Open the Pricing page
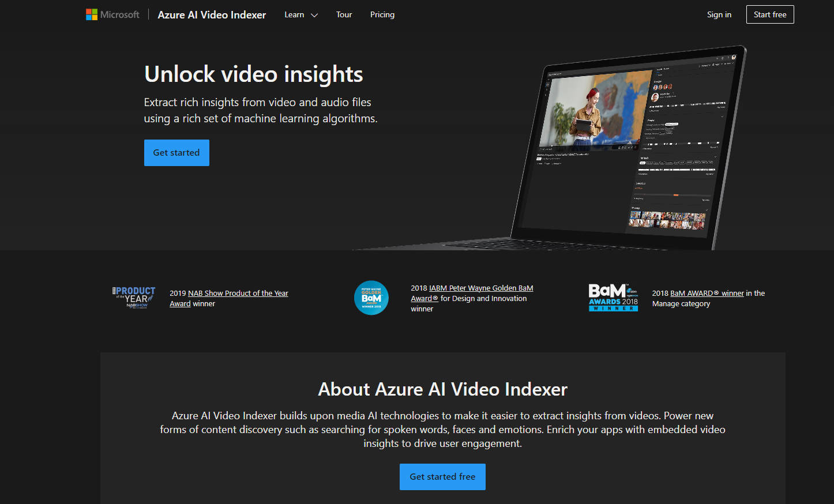 coord(382,14)
